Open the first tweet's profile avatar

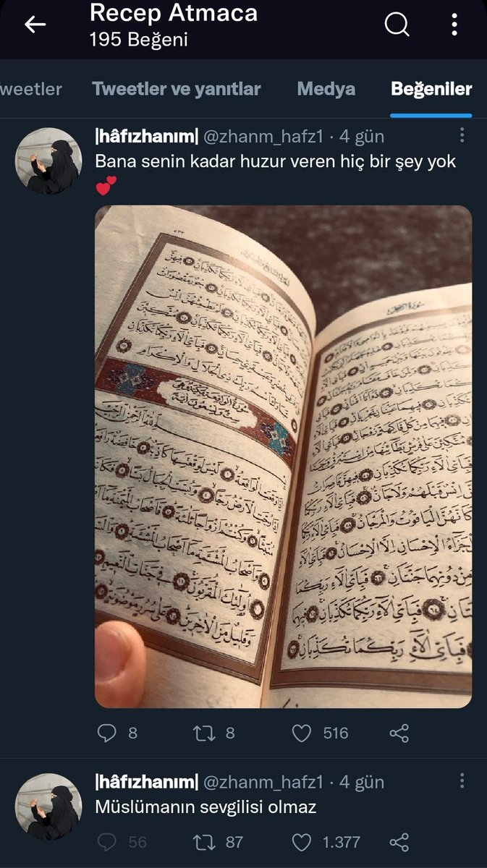coord(48,161)
